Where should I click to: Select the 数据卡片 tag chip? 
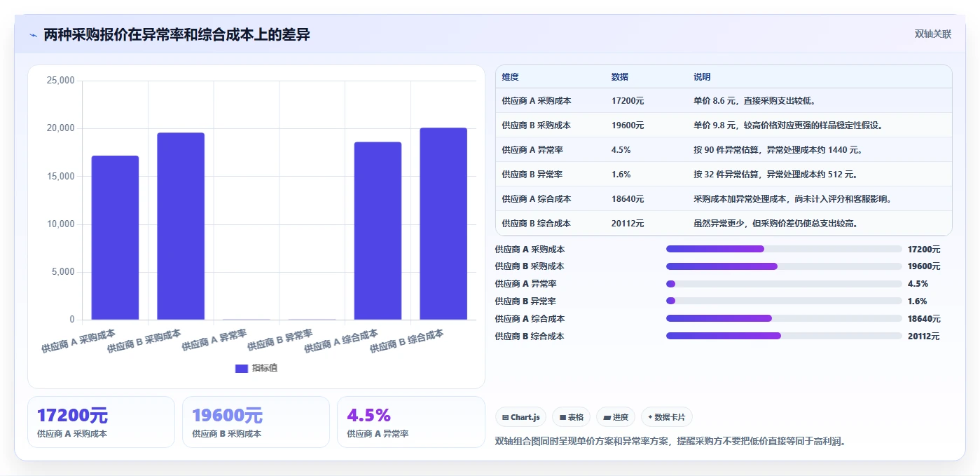[666, 417]
